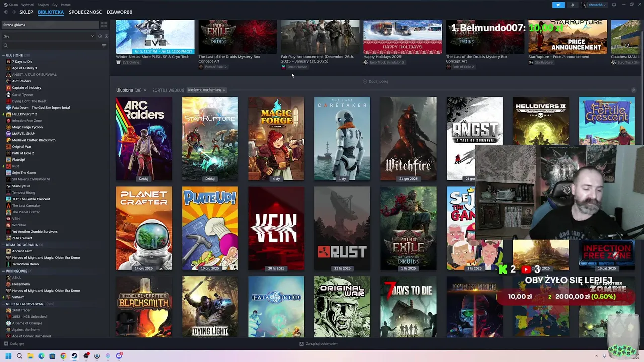Open Google Chrome from taskbar
644x362 pixels.
click(x=63, y=356)
